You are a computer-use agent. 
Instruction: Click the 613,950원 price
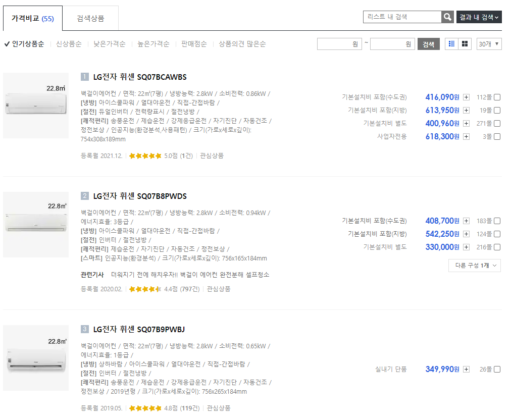(442, 111)
